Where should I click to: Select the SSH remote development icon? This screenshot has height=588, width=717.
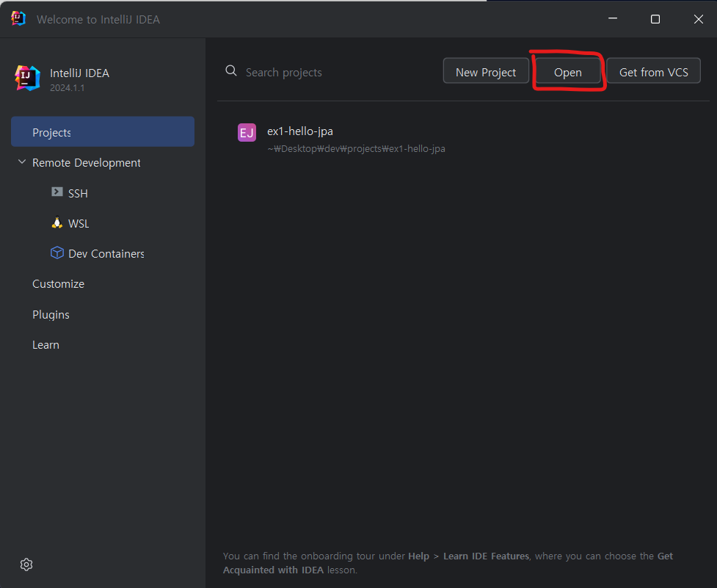pos(57,192)
